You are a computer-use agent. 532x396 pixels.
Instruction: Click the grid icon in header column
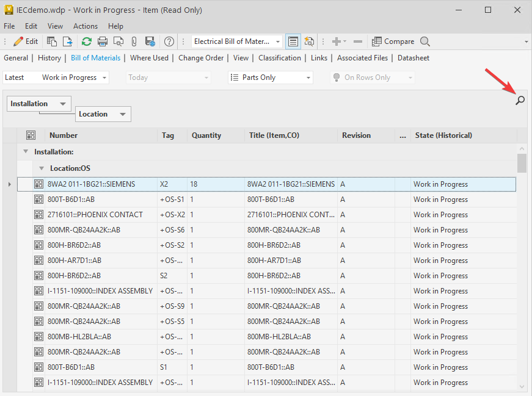coord(31,135)
